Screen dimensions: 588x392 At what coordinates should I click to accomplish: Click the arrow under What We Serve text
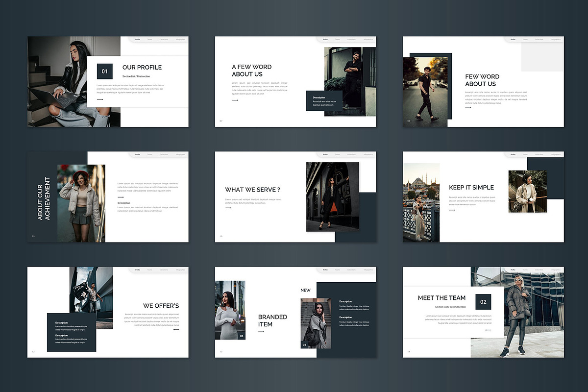[228, 208]
